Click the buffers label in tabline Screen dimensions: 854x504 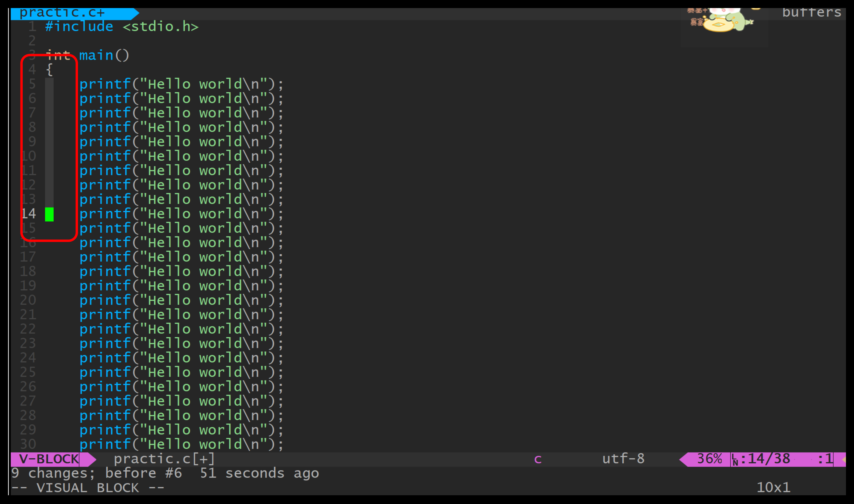812,13
